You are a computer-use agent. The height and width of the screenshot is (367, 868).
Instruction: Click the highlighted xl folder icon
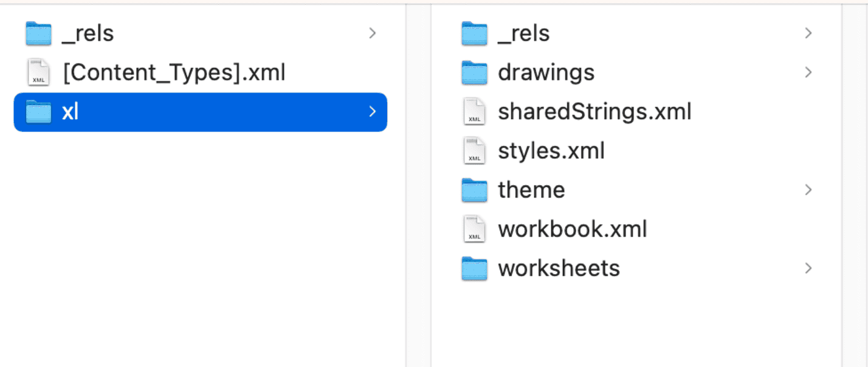coord(38,112)
